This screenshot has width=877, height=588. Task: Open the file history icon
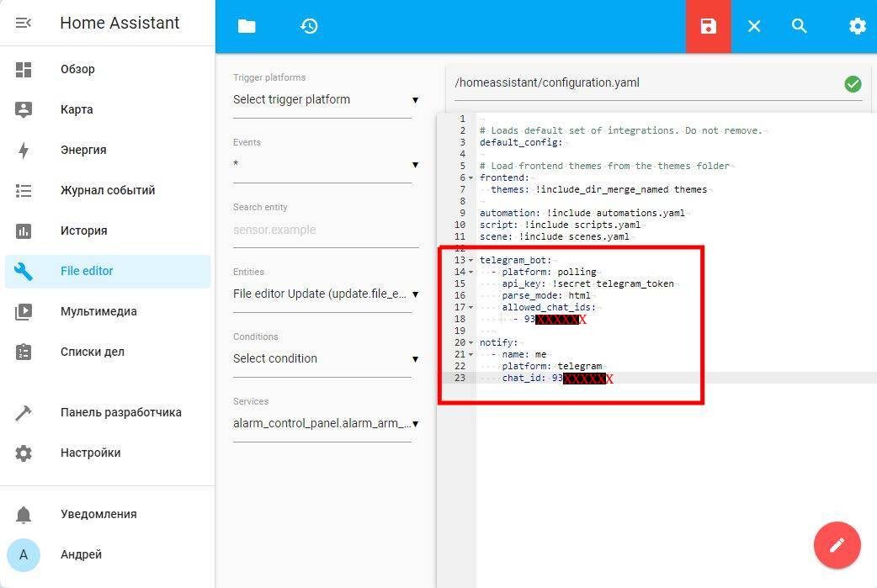[x=309, y=26]
